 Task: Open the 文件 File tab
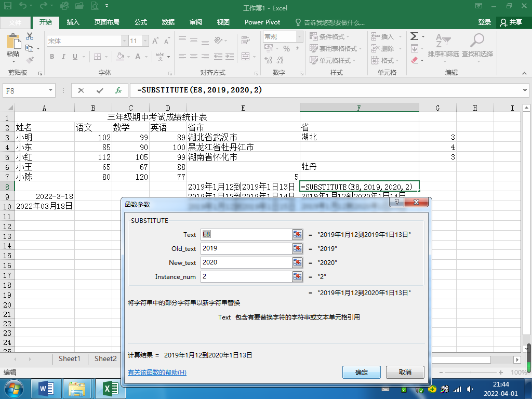15,22
